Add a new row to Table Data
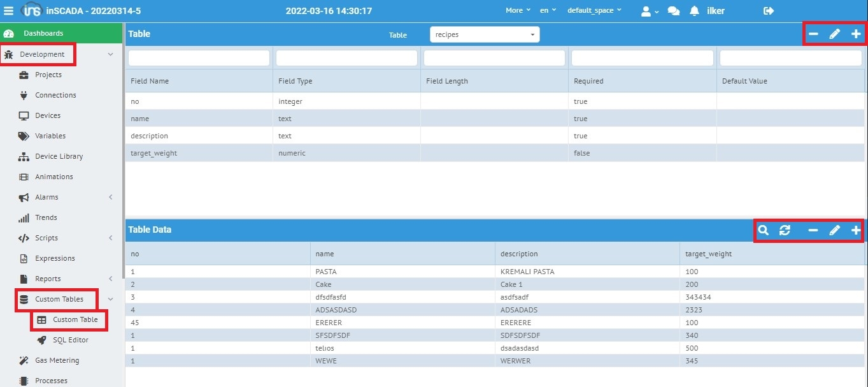The height and width of the screenshot is (387, 868). [x=855, y=230]
